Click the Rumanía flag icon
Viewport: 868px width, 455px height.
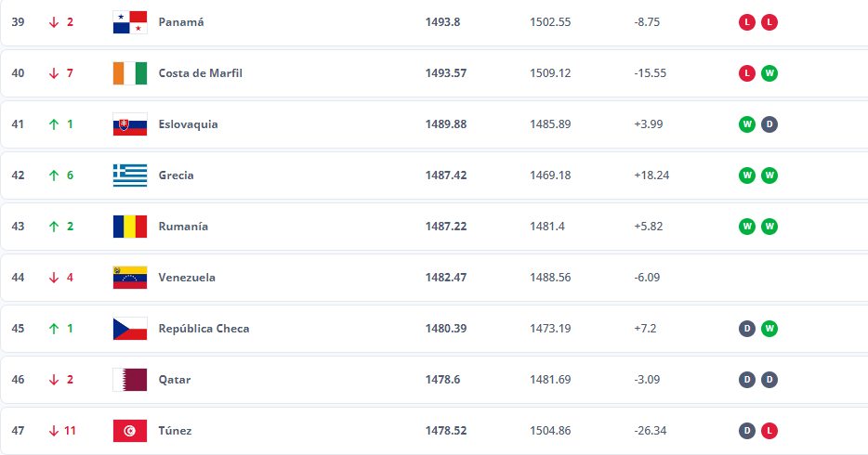[130, 227]
